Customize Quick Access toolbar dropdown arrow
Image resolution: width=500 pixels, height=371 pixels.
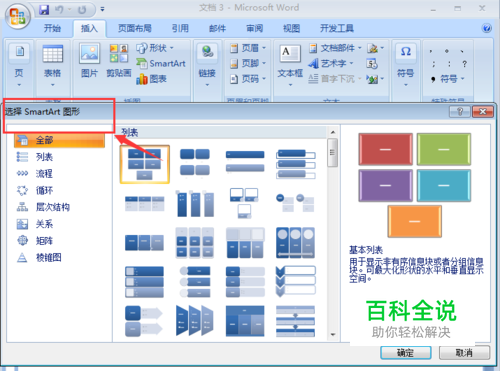[x=102, y=9]
